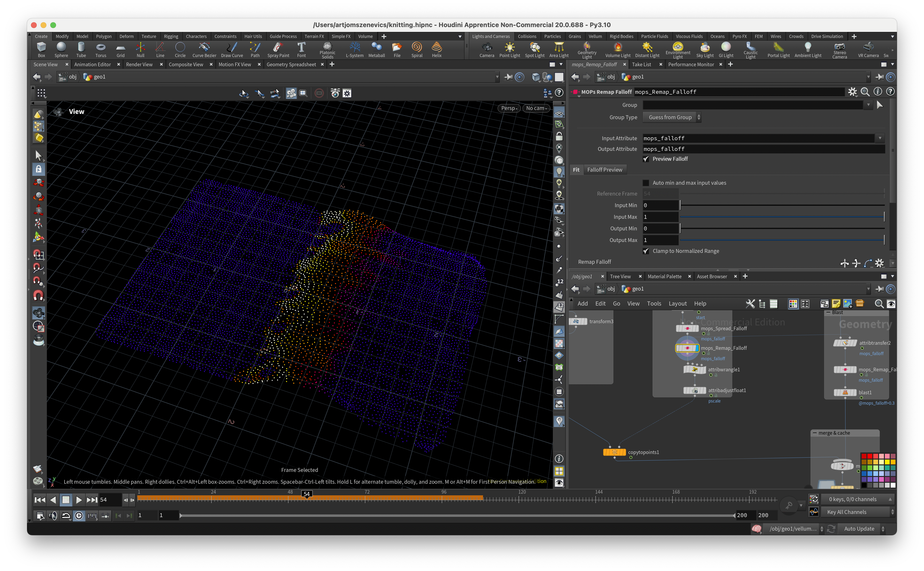The width and height of the screenshot is (924, 571).
Task: Enable Auto min and max input values
Action: pyautogui.click(x=646, y=183)
